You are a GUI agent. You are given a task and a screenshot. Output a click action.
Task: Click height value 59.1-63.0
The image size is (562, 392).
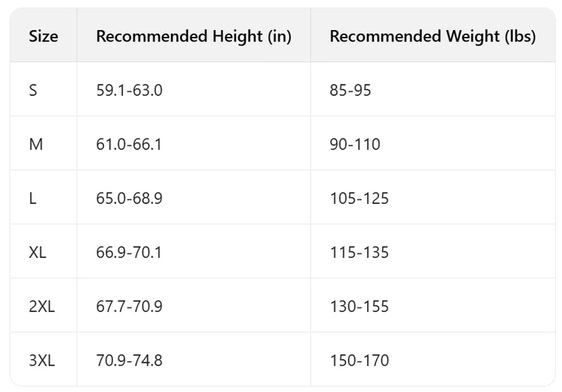tap(129, 90)
